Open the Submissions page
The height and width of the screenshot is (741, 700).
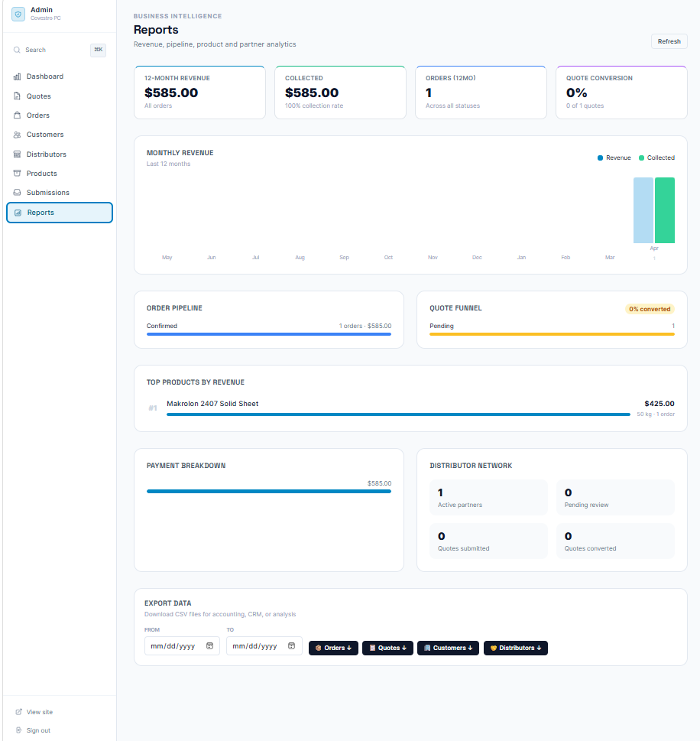pos(60,193)
